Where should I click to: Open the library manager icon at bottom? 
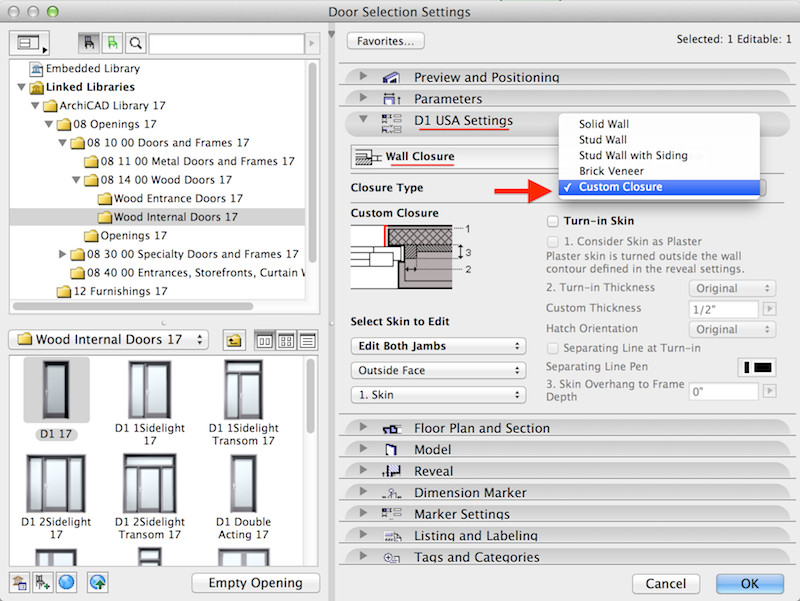tap(19, 582)
